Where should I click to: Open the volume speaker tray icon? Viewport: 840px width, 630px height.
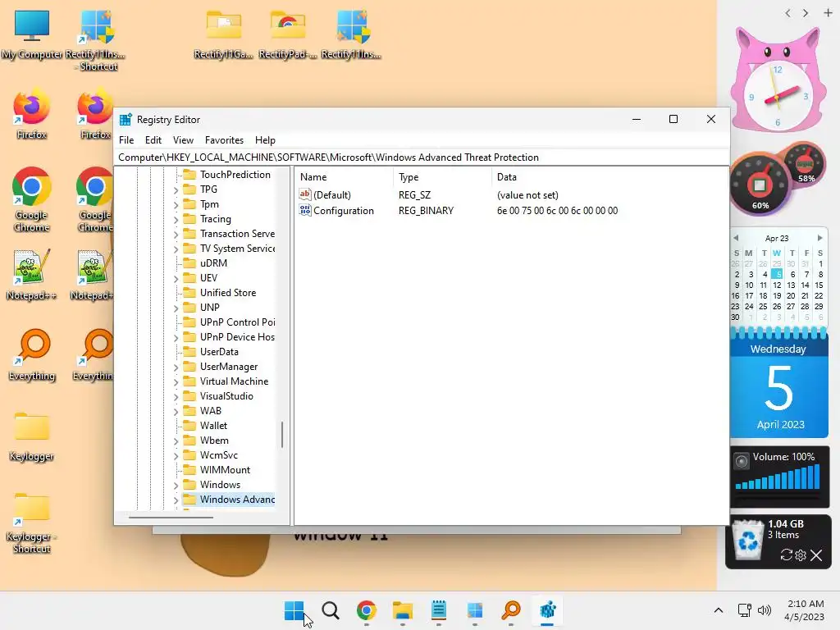click(765, 610)
